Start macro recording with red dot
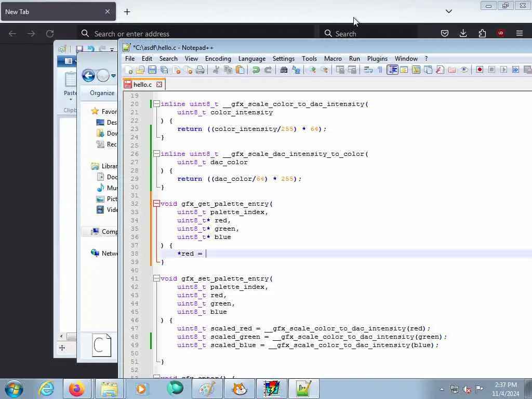This screenshot has height=399, width=532. (480, 70)
